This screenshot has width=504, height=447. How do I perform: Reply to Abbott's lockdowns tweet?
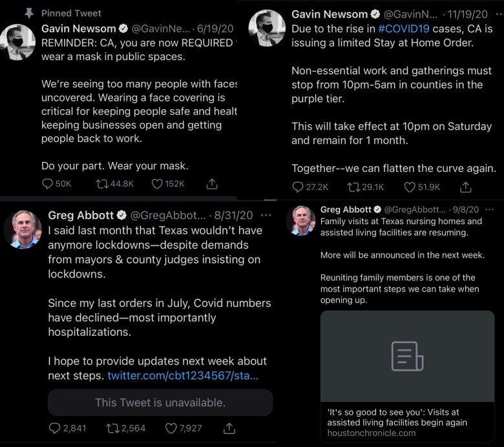56,428
